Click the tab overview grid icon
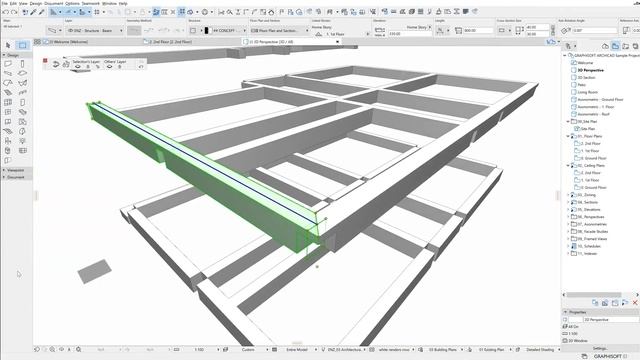 37,42
